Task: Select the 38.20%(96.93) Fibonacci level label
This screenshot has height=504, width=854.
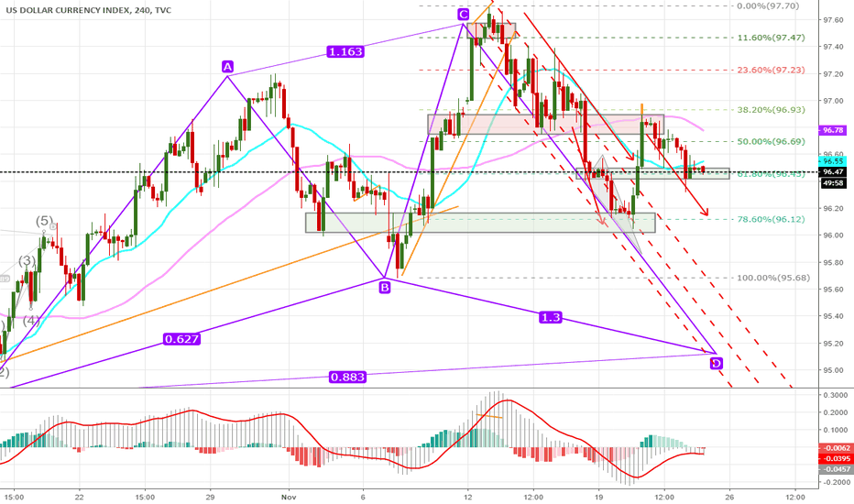Action: [x=771, y=110]
